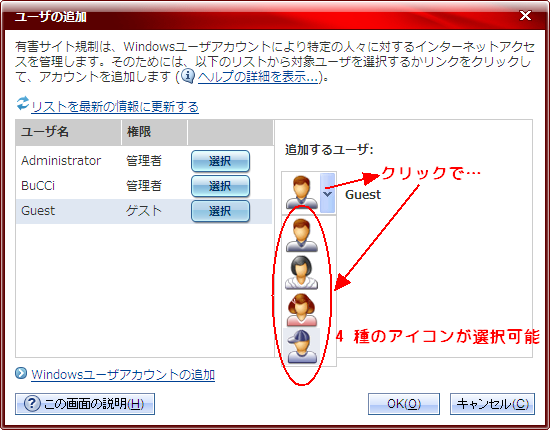
Task: Confirm with the OK(O) button
Action: click(404, 404)
